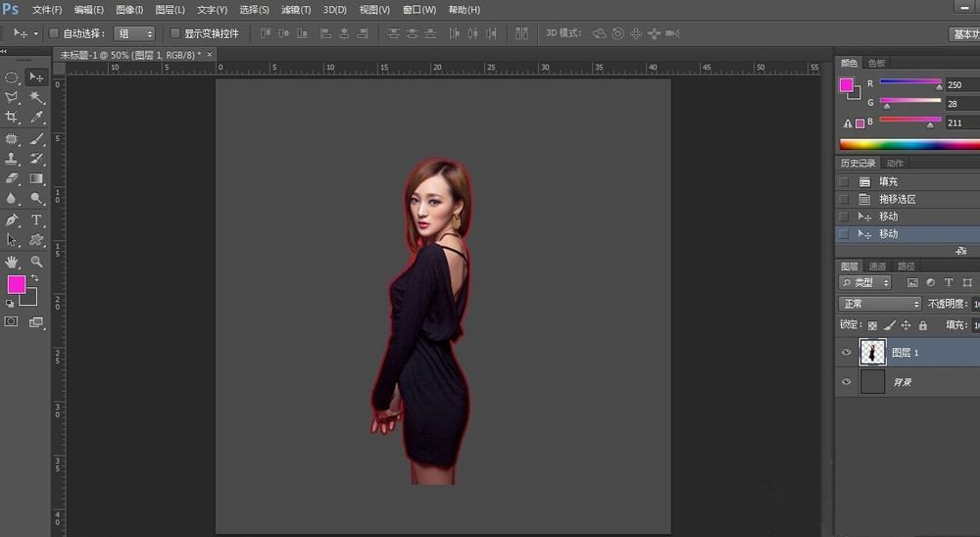Viewport: 980px width, 537px height.
Task: Select the Magic Wand tool
Action: pos(37,97)
